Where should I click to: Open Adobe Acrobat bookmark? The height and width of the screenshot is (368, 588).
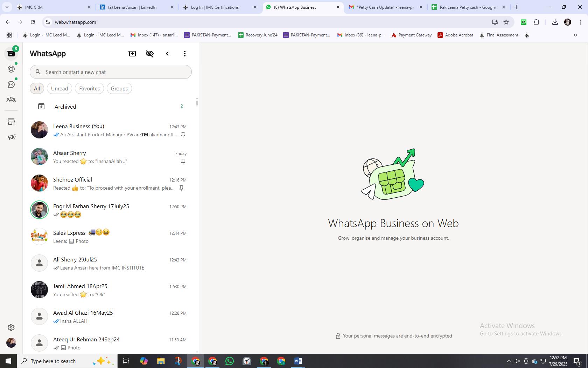tap(455, 35)
